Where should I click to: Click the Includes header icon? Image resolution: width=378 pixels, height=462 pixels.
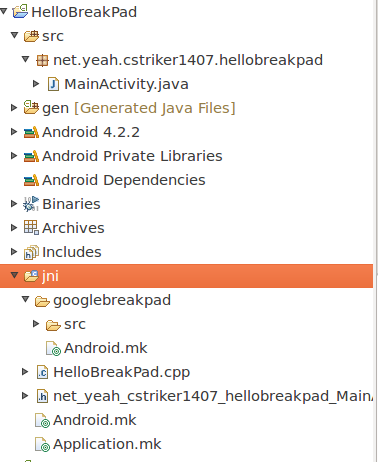tap(31, 252)
